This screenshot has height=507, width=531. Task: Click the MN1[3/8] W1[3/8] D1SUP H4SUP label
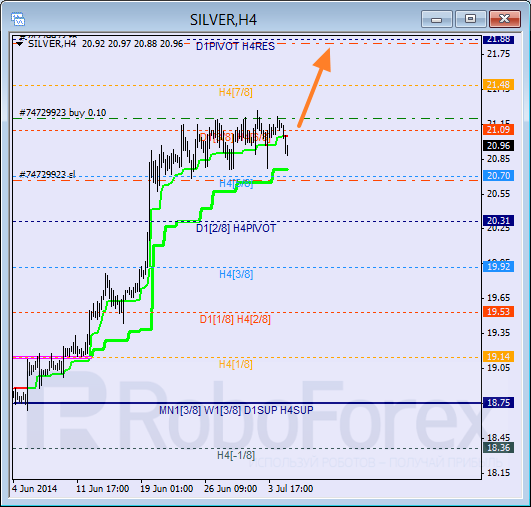tap(236, 410)
